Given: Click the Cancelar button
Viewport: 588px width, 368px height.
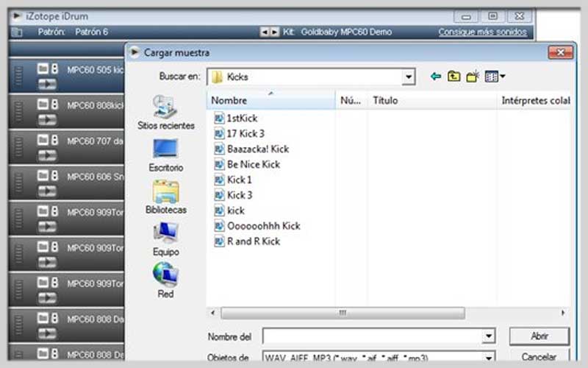Looking at the screenshot, I should pos(539,356).
